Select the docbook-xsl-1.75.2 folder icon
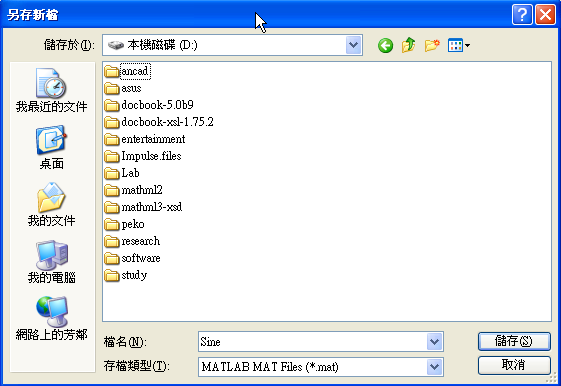Image resolution: width=561 pixels, height=386 pixels. pyautogui.click(x=112, y=122)
